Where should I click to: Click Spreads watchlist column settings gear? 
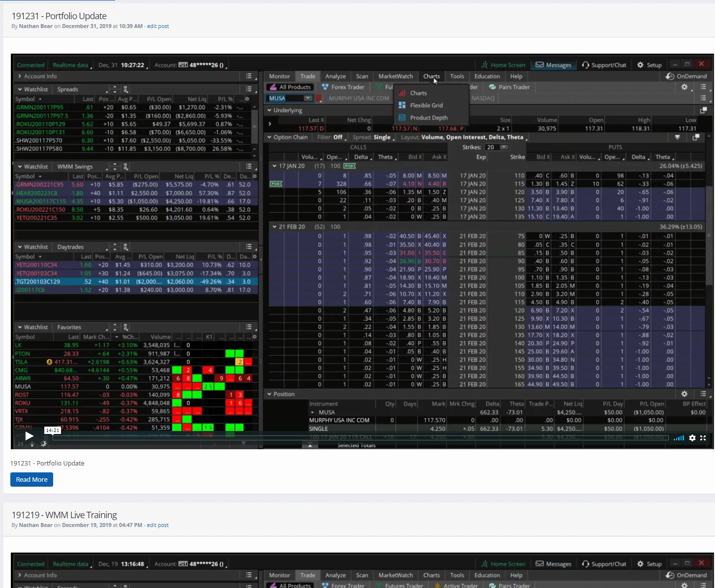pos(247,99)
